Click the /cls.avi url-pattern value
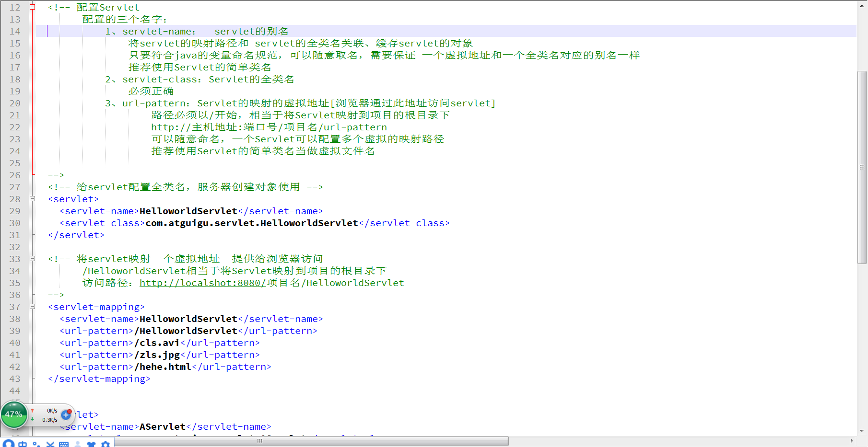The width and height of the screenshot is (868, 447). pyautogui.click(x=157, y=343)
